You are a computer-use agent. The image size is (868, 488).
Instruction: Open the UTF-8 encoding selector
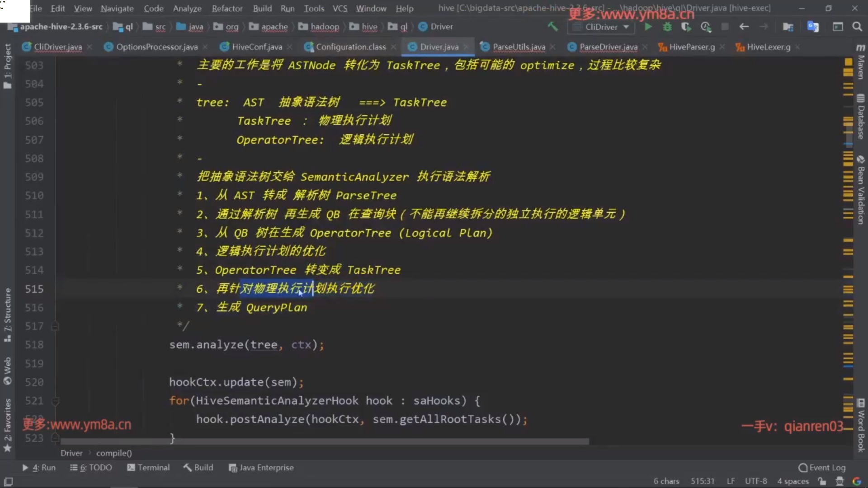click(755, 481)
